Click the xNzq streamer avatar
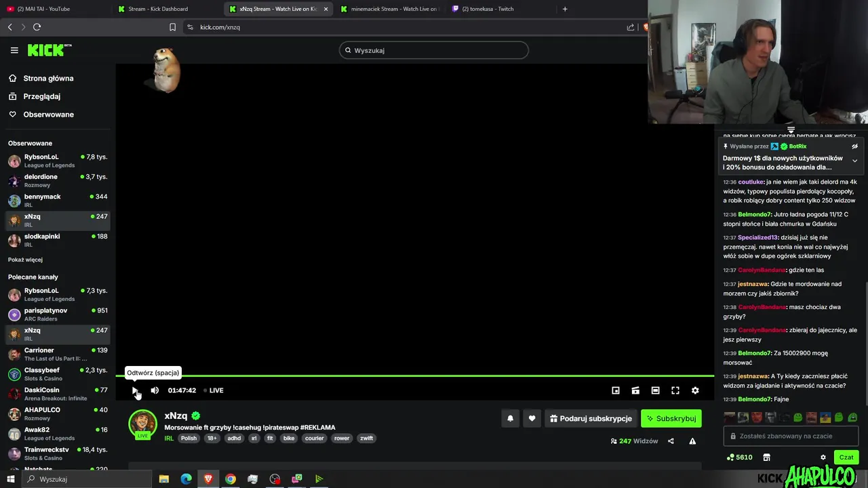868x488 pixels. (142, 424)
